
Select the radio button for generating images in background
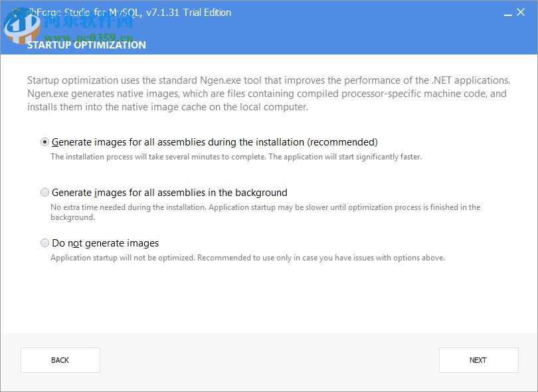[x=45, y=193]
